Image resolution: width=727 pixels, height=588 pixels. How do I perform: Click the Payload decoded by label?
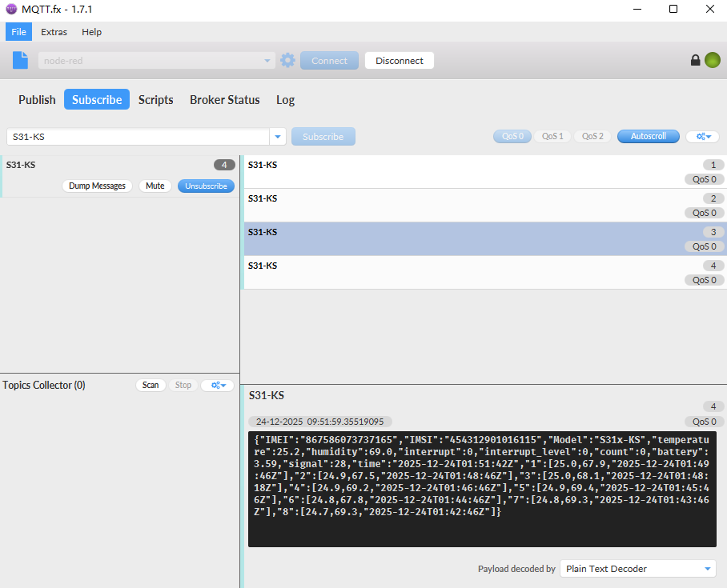point(516,569)
